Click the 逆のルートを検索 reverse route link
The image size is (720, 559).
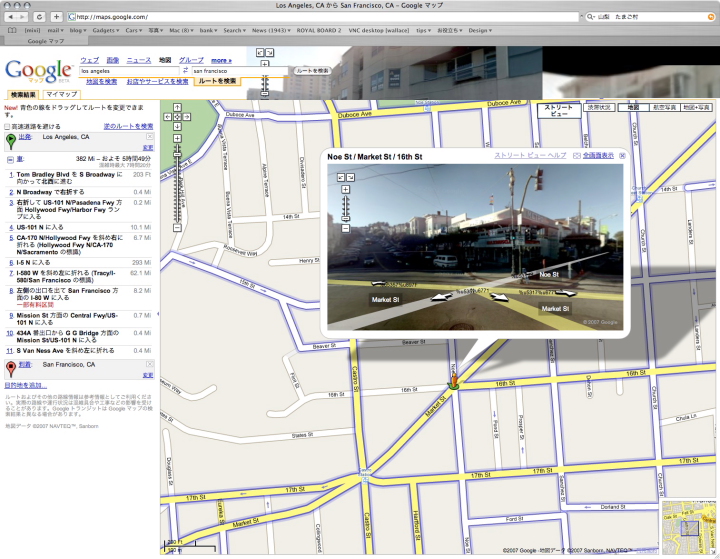click(x=128, y=126)
